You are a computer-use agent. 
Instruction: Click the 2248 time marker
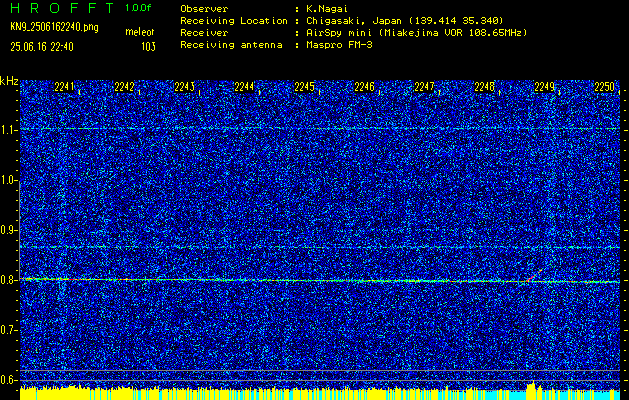485,87
